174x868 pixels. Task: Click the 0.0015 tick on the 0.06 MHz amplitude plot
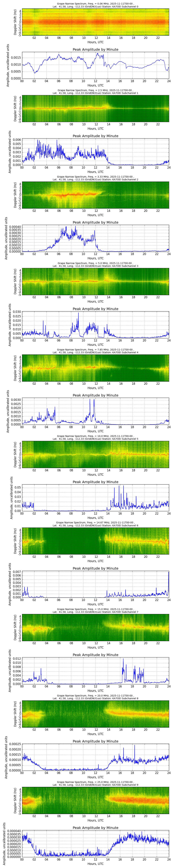pos(16,58)
